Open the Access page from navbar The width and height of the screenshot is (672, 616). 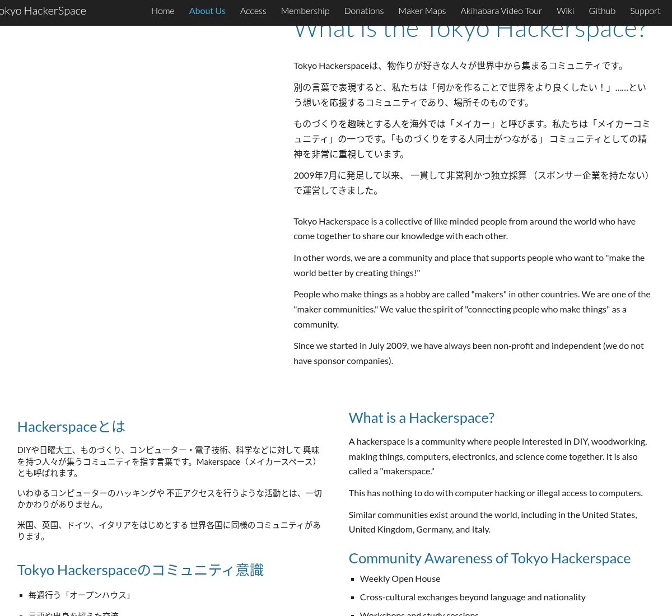tap(253, 11)
